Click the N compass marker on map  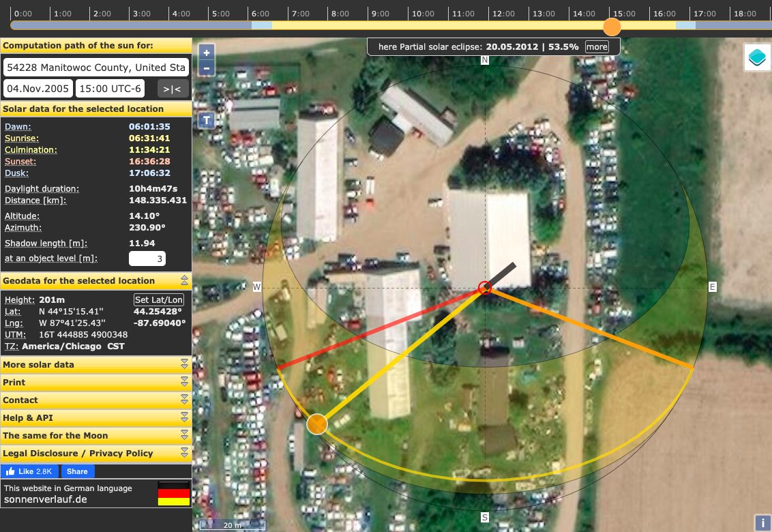(485, 60)
